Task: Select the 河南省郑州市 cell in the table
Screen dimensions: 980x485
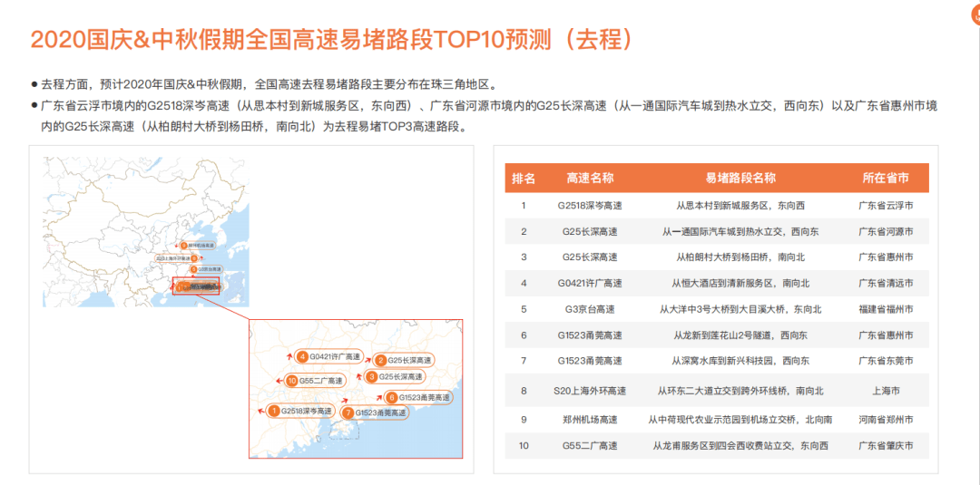Action: point(886,420)
